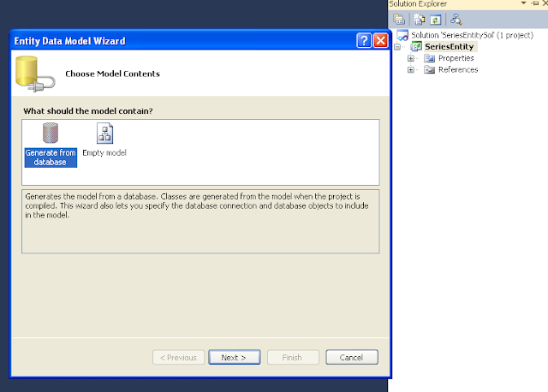Click the 'What should the model contain?' label

(88, 111)
